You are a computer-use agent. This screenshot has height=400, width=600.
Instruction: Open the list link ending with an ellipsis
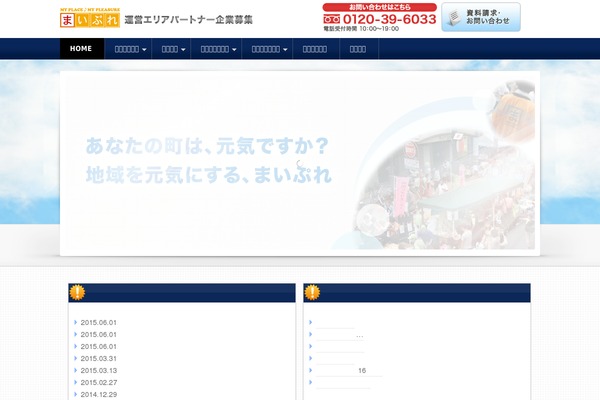[x=340, y=336]
